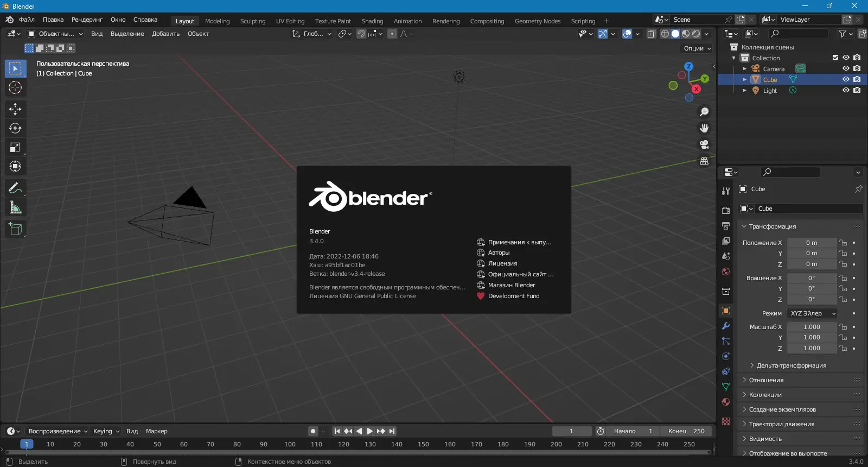Choose the Select Box tool
This screenshot has height=467, width=868.
click(x=15, y=68)
